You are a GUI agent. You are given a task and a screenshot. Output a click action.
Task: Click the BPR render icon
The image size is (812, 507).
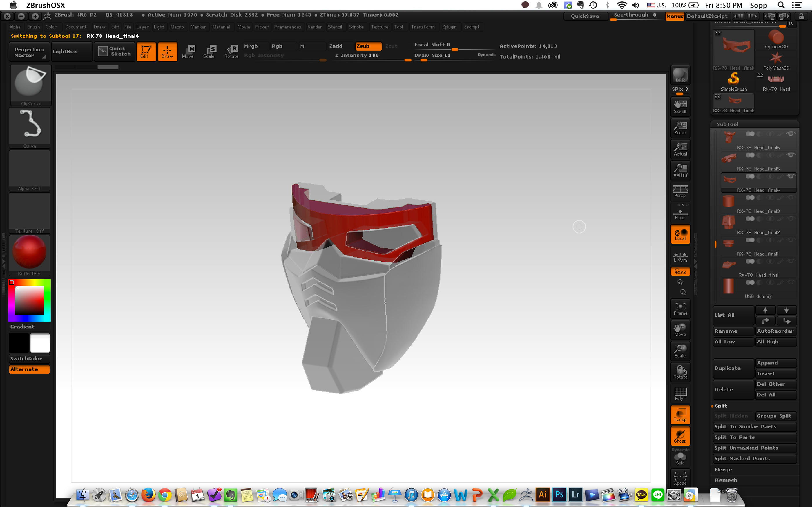click(680, 75)
